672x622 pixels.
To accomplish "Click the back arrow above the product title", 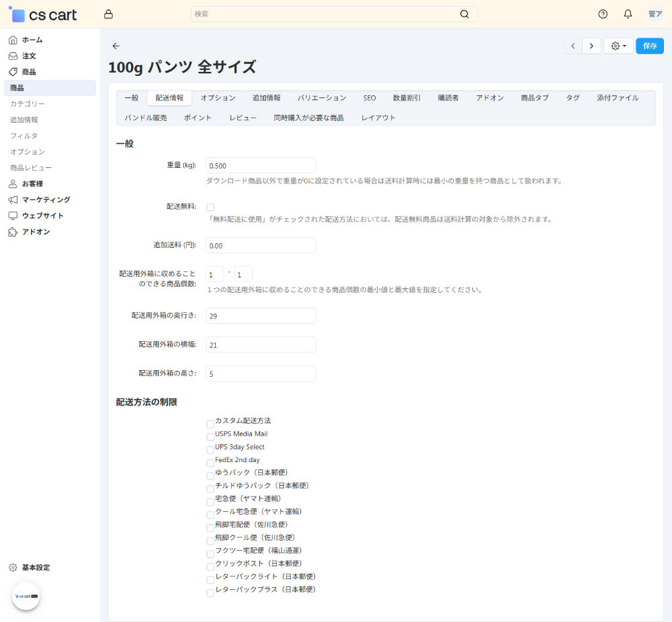I will point(116,46).
